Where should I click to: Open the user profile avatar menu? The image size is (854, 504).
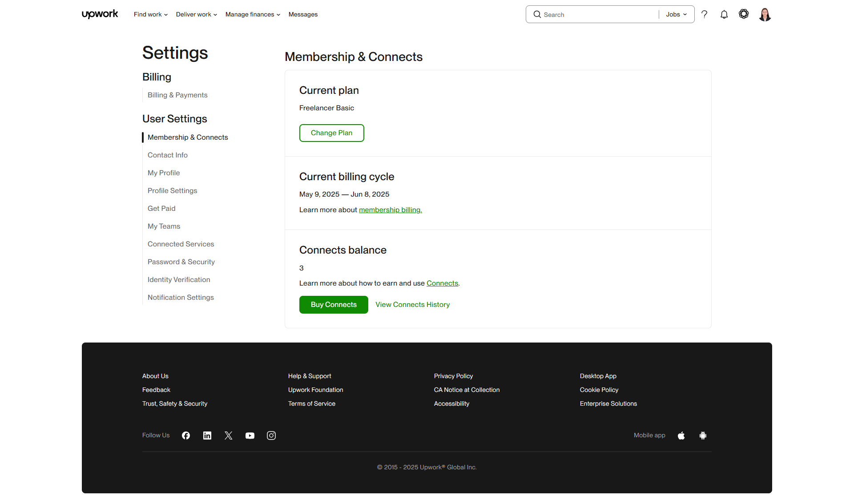[765, 14]
